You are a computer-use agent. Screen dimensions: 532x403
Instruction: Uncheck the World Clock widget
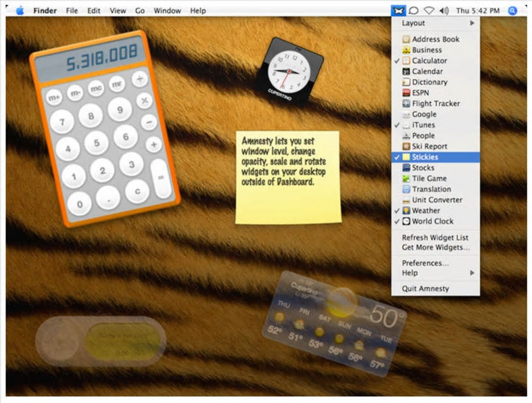point(436,221)
